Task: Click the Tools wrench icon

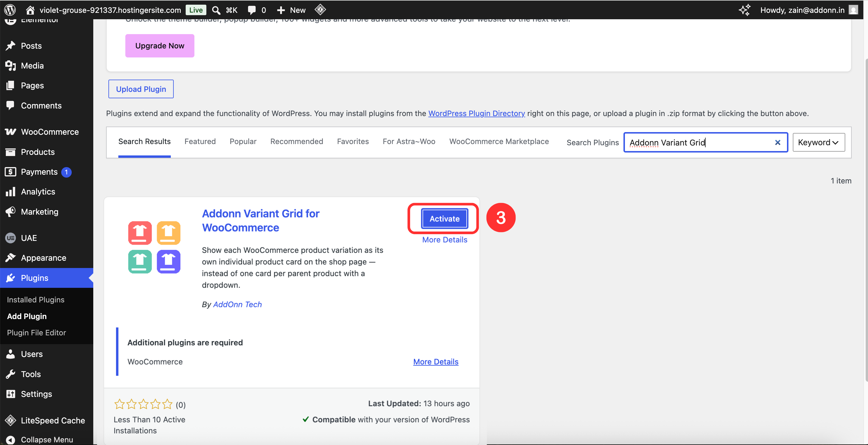Action: (10, 374)
